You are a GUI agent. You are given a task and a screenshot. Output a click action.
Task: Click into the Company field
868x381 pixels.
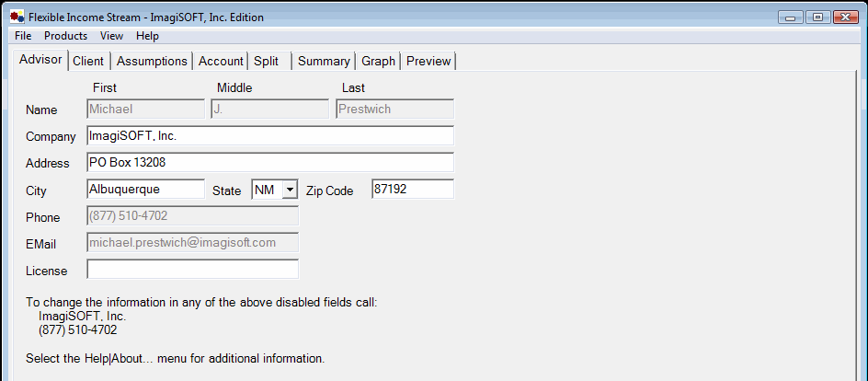coord(270,135)
